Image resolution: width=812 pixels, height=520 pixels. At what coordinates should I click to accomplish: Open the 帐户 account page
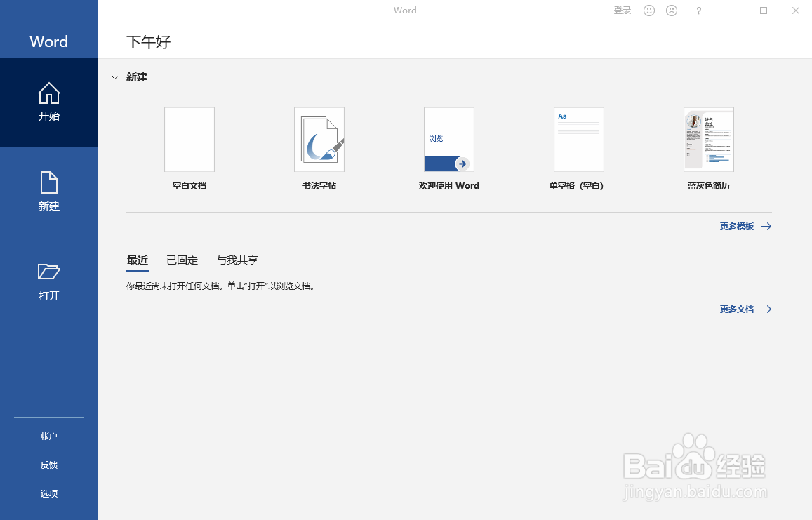click(48, 436)
